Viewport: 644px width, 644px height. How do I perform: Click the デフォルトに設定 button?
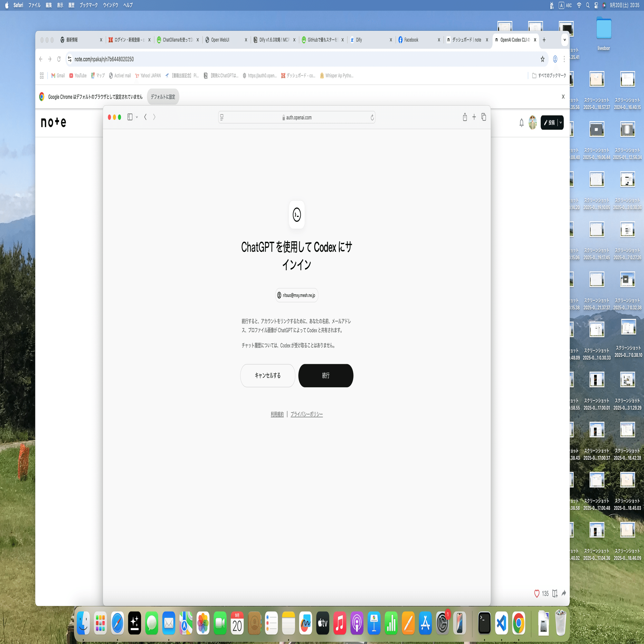click(163, 97)
